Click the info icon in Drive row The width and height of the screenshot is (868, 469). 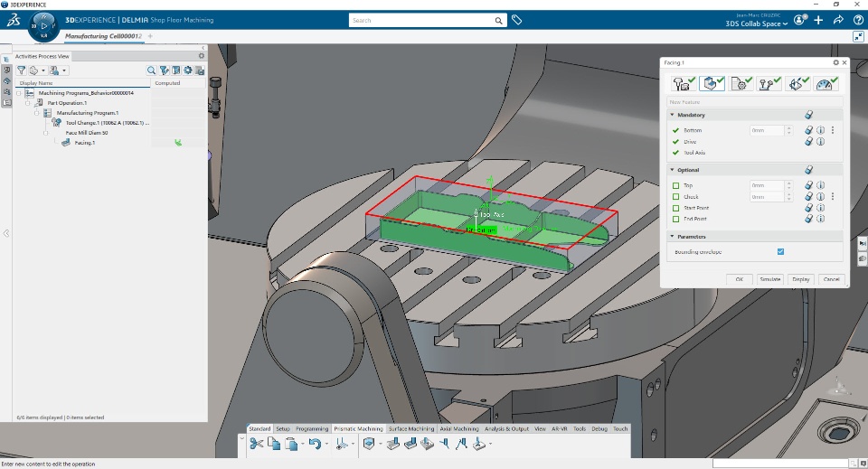(x=820, y=142)
